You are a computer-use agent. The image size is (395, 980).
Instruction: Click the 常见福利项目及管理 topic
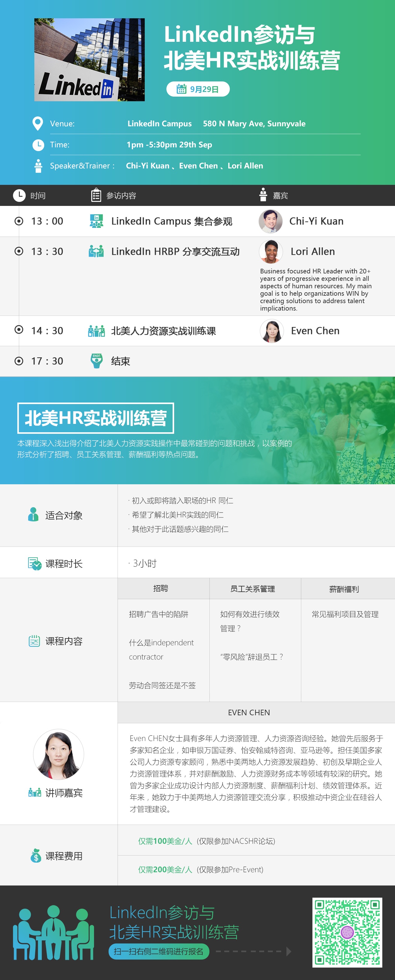[345, 614]
